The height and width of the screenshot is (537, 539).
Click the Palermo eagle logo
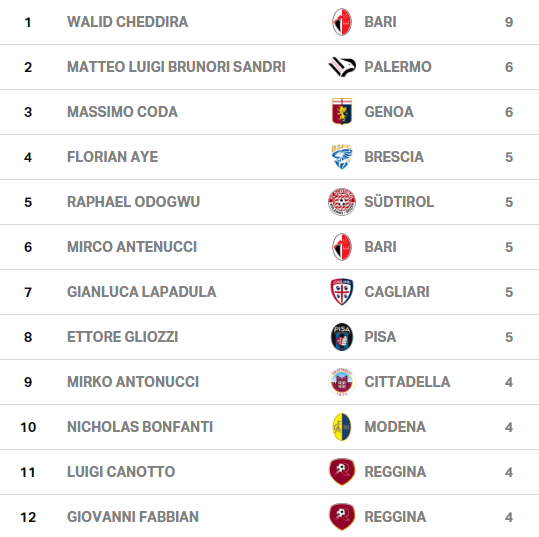coord(342,67)
